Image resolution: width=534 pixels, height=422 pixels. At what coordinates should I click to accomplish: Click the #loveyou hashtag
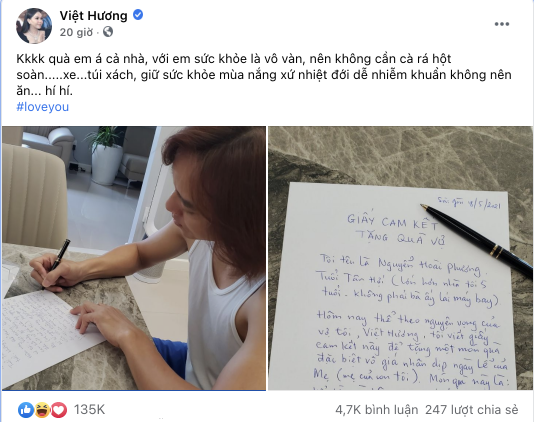(x=43, y=107)
